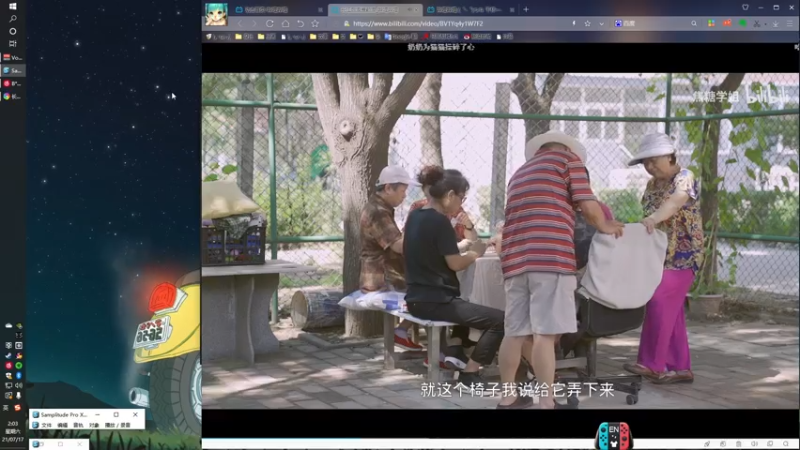Image resolution: width=800 pixels, height=450 pixels.
Task: Open 播放 / 录音 menu in Samplitude
Action: pos(117,425)
